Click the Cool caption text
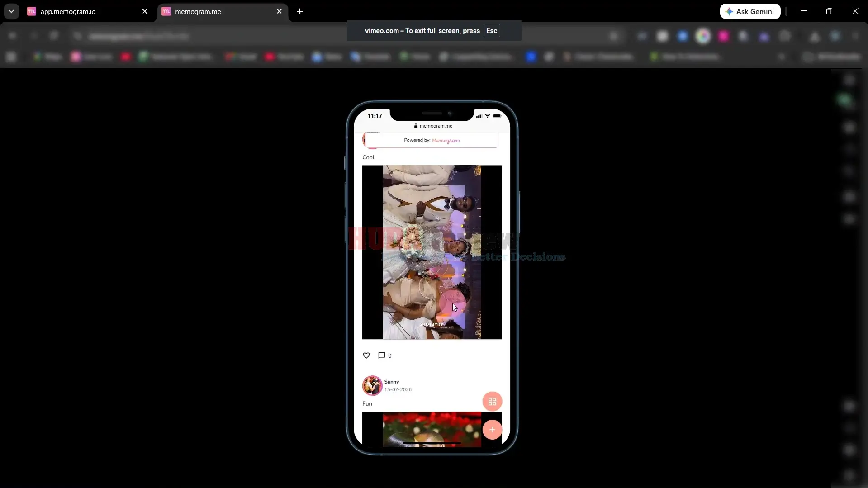868x488 pixels. (x=368, y=157)
